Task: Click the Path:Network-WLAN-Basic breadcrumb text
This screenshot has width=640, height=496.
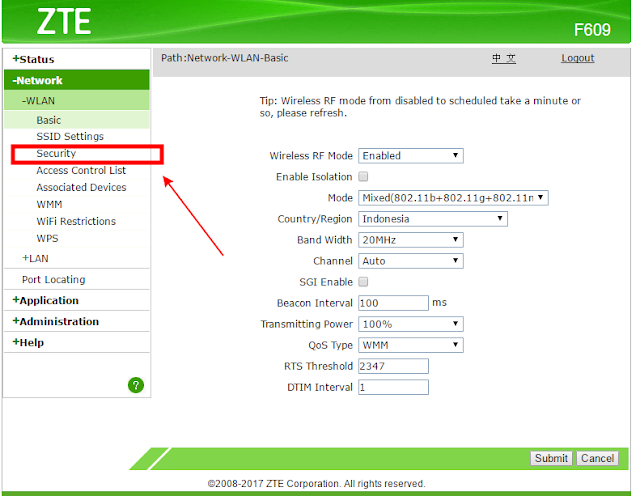Action: [x=224, y=58]
